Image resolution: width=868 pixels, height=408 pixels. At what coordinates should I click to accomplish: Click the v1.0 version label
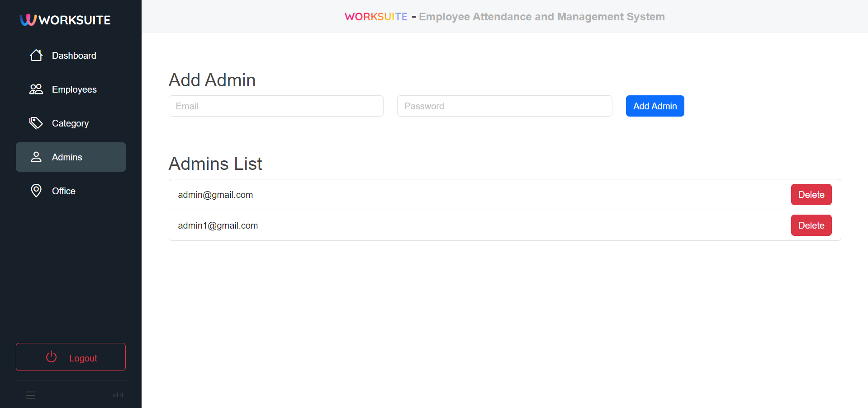point(118,395)
